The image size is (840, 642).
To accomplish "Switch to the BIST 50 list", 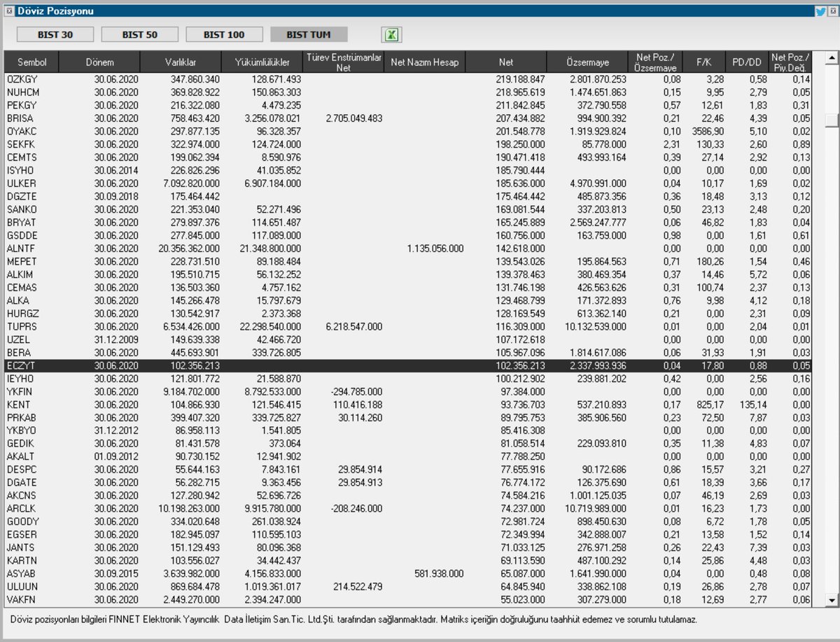I will pyautogui.click(x=139, y=34).
